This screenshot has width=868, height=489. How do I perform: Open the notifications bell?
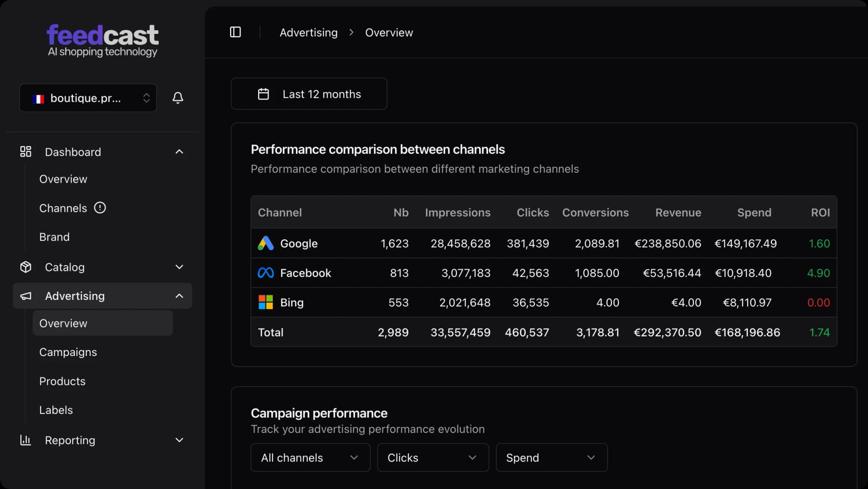(178, 98)
